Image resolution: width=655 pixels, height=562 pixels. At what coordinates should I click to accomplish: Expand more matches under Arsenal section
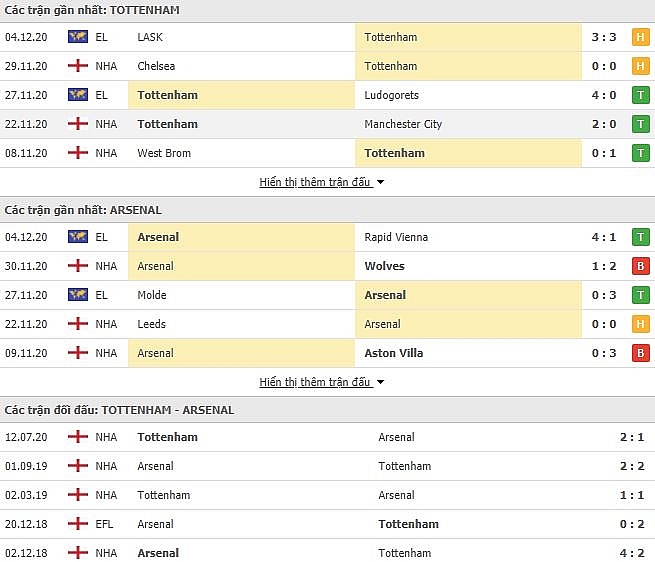click(315, 382)
